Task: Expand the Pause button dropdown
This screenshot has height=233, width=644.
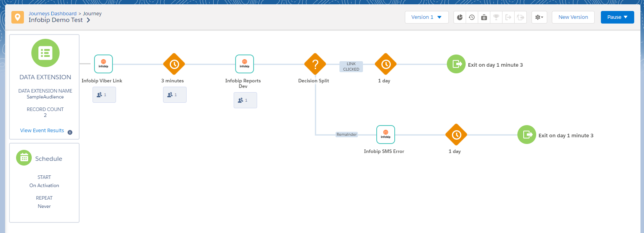Action: pos(617,17)
